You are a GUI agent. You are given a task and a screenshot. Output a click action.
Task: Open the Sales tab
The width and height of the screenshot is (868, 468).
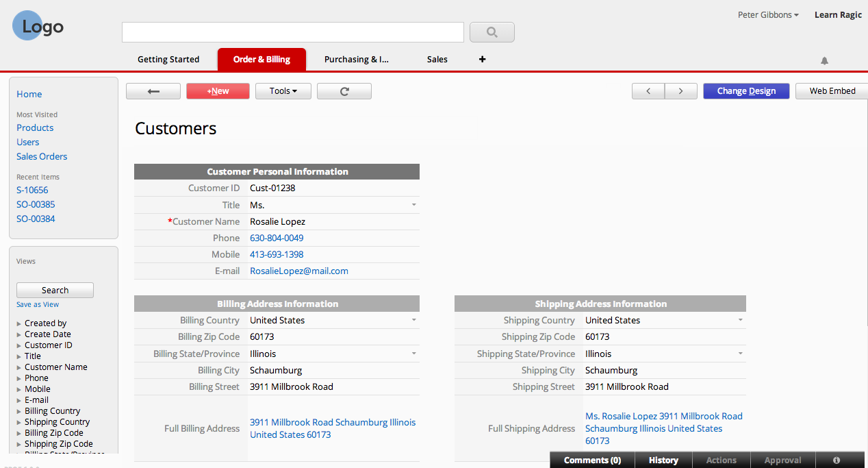pos(437,60)
